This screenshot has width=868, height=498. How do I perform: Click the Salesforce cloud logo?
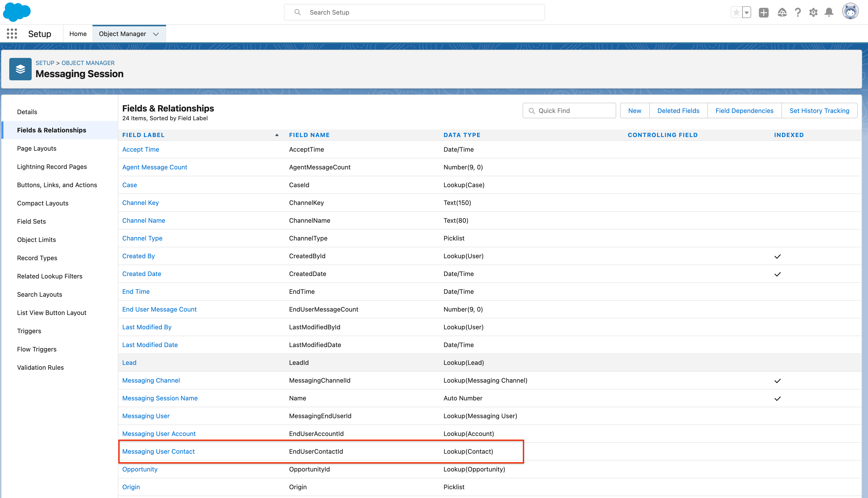17,12
